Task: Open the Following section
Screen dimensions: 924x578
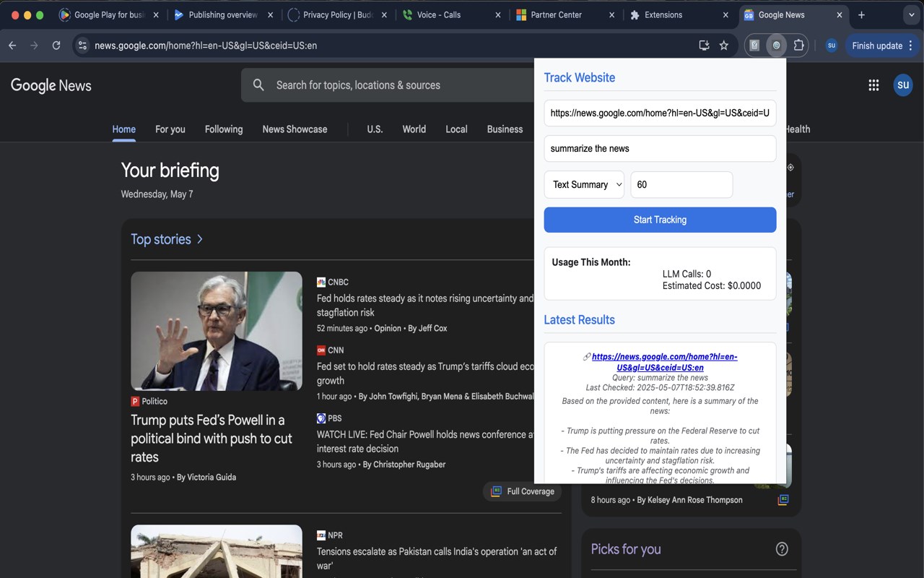Action: tap(224, 129)
